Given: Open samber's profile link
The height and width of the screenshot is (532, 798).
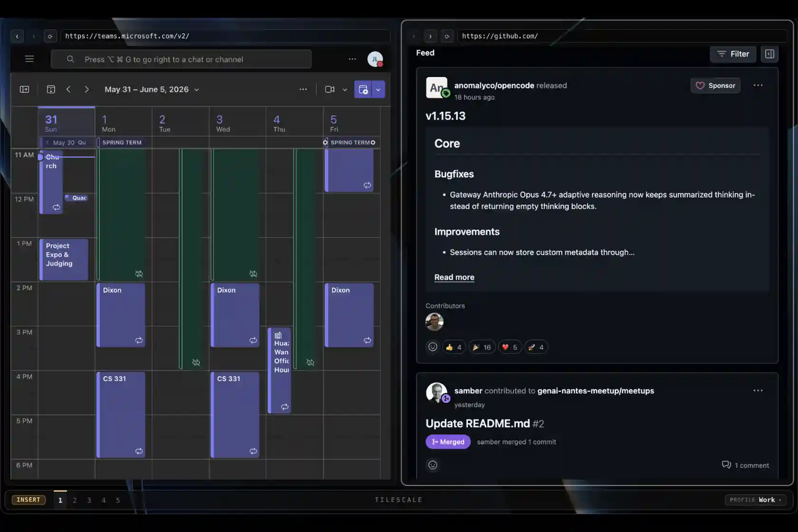Looking at the screenshot, I should [468, 391].
